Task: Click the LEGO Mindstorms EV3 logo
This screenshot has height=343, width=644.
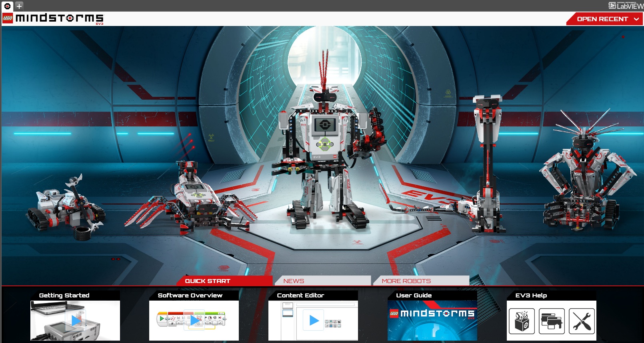Action: (53, 18)
